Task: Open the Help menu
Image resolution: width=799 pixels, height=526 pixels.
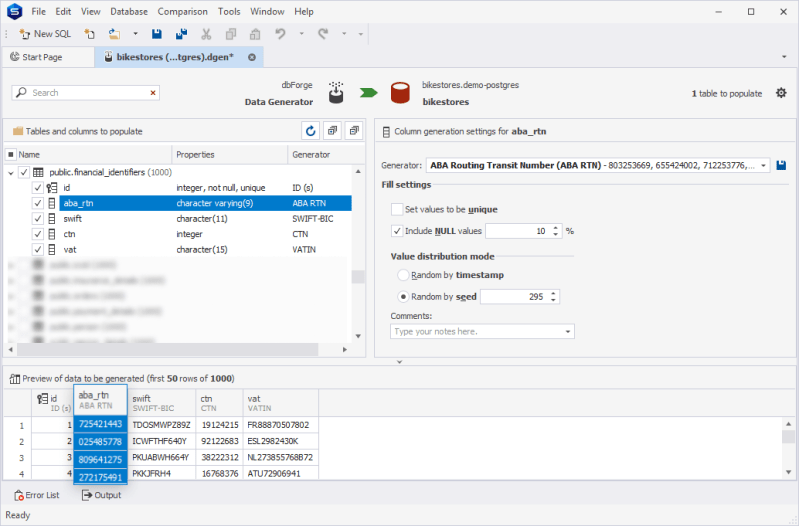Action: 304,11
